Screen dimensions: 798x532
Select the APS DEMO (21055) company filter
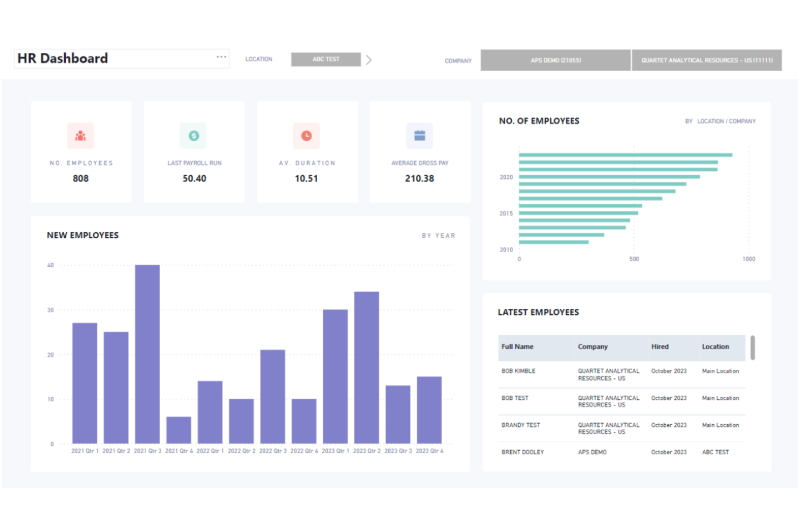(x=555, y=60)
